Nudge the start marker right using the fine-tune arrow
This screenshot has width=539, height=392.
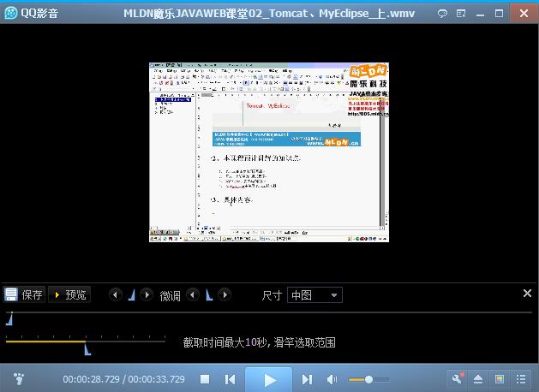click(147, 294)
